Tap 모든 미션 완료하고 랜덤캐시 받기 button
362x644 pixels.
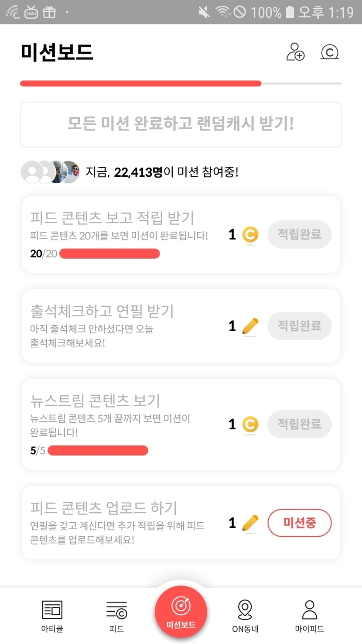[x=181, y=124]
